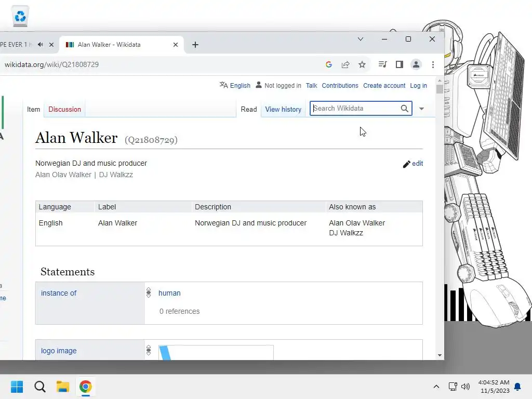Toggle Chrome side panel icon
Viewport: 532px width, 399px height.
click(400, 64)
